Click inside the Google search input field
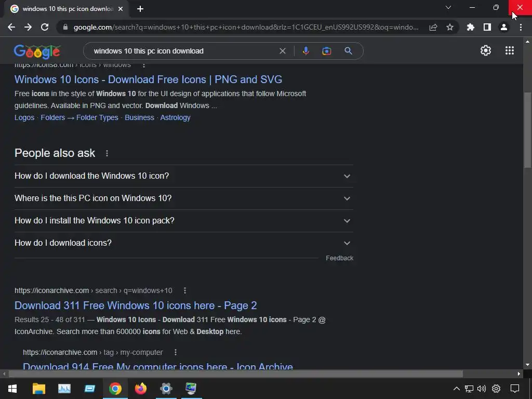The image size is (532, 399). 183,51
